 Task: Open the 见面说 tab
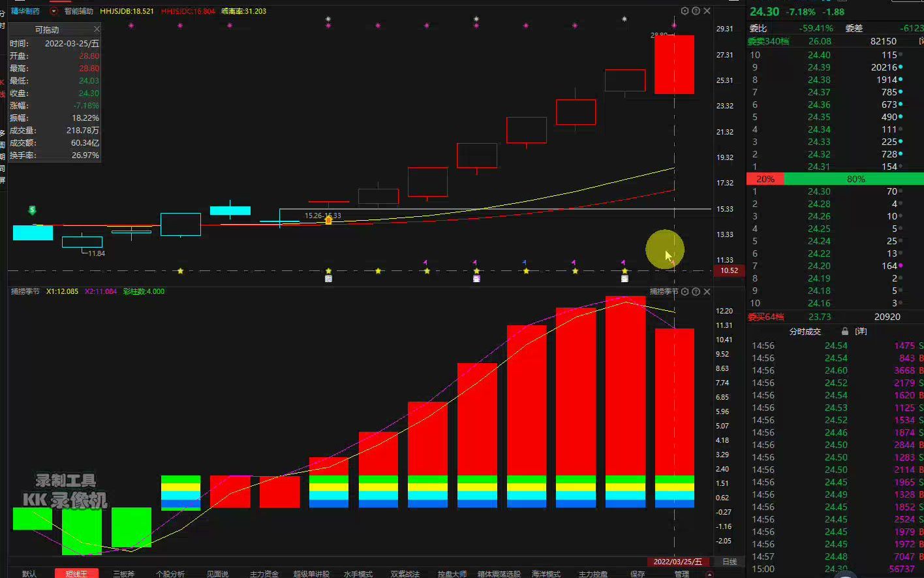pos(217,573)
